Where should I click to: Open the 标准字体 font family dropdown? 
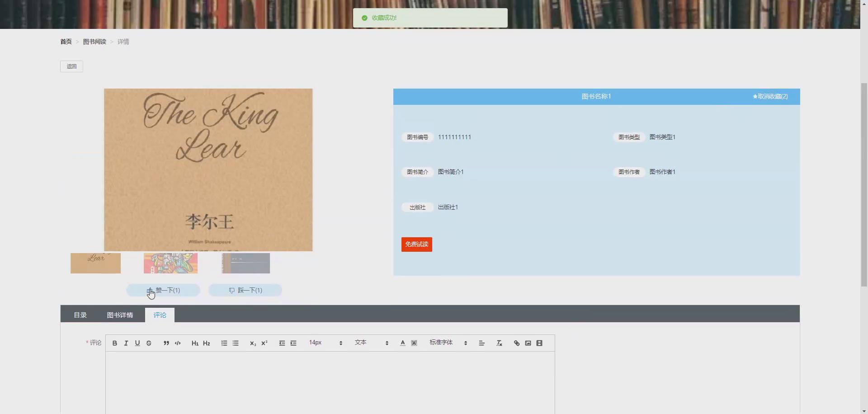click(448, 343)
